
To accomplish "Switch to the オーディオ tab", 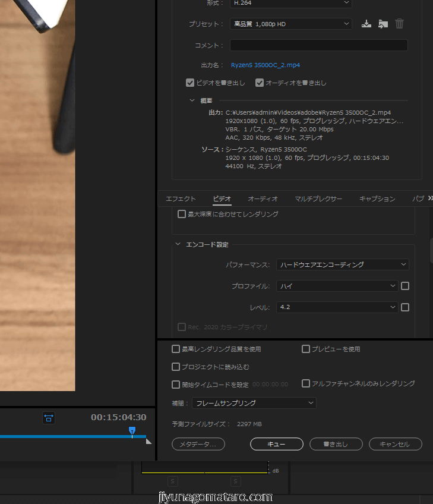I will [x=263, y=199].
